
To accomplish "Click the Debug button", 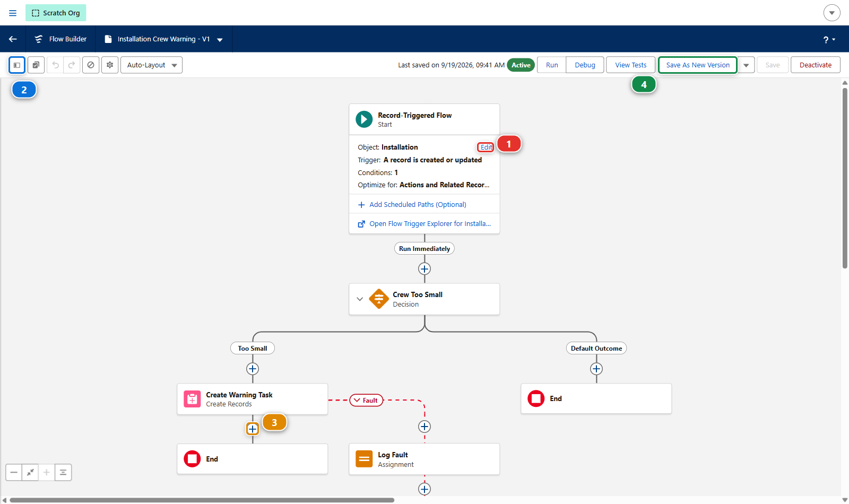I will point(585,65).
